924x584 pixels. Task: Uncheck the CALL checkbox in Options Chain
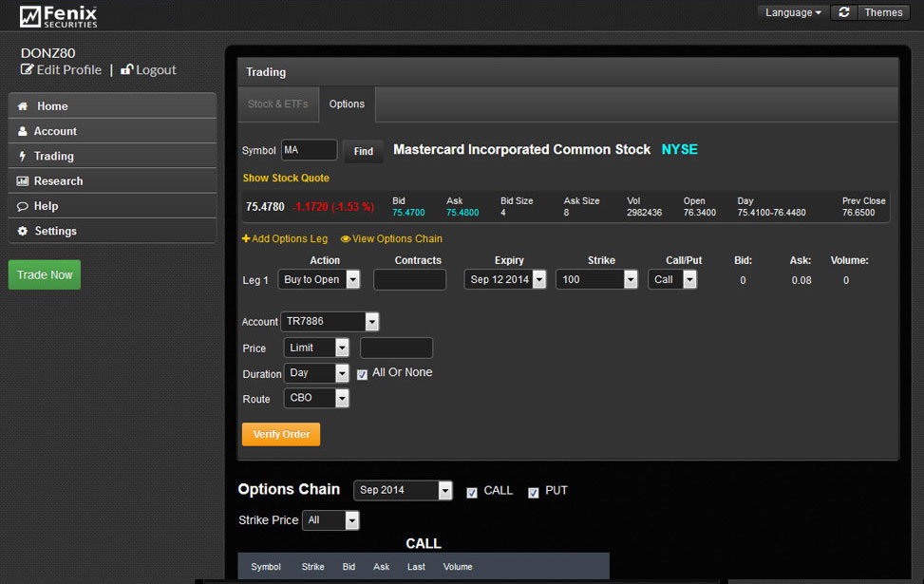(x=471, y=493)
